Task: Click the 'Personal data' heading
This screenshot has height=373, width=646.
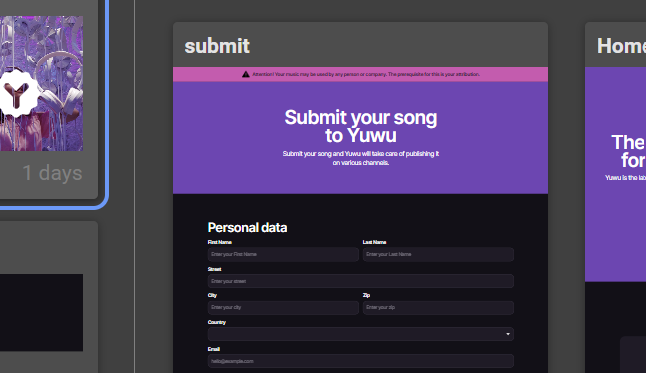Action: (x=247, y=228)
